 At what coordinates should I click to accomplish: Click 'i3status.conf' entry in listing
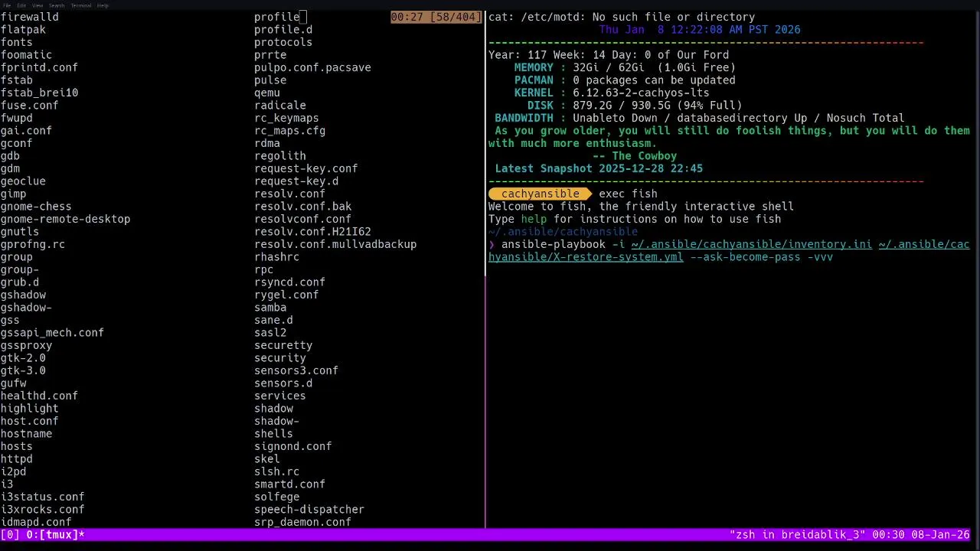click(x=42, y=497)
